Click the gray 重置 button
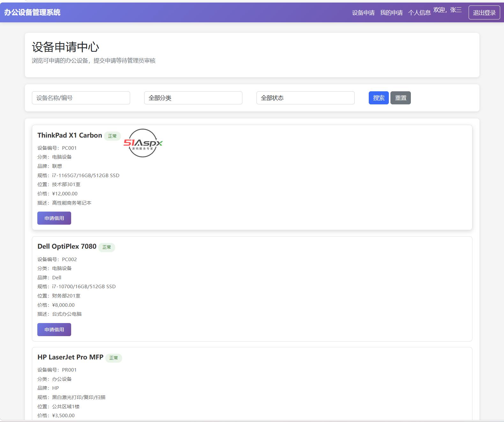This screenshot has height=422, width=504. 401,98
